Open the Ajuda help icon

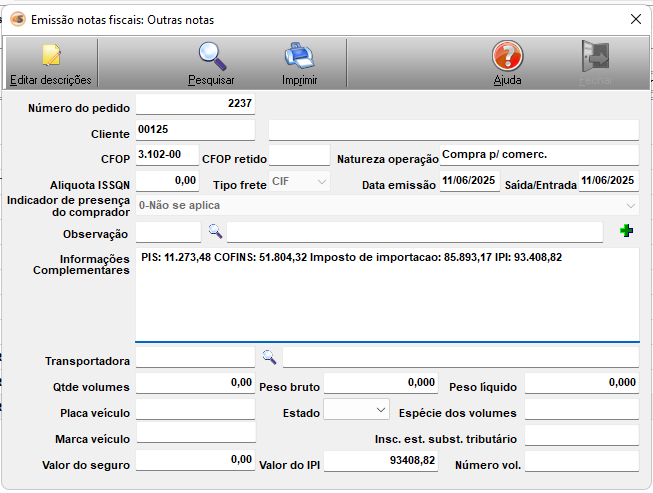[507, 56]
